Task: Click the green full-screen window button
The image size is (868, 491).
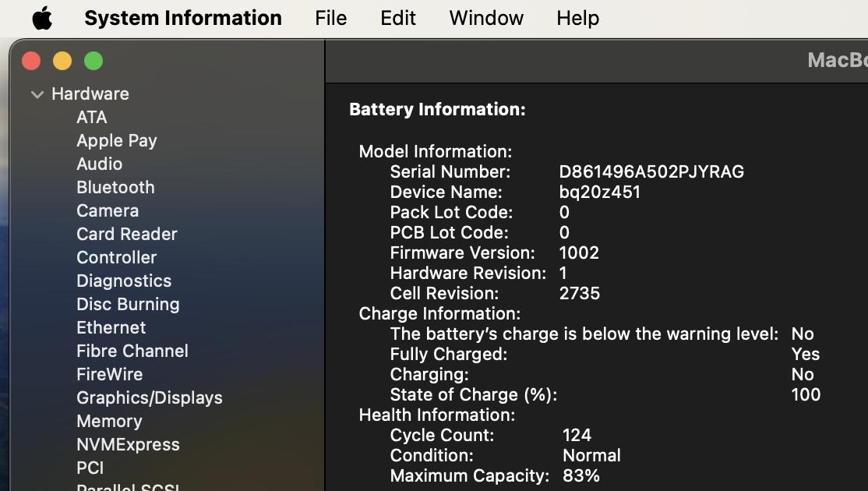Action: pos(94,60)
